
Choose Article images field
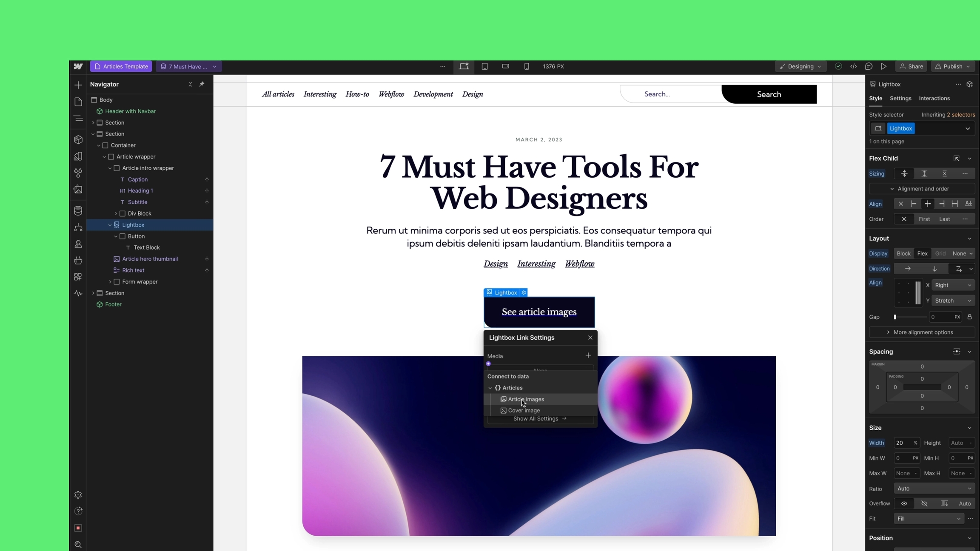click(526, 399)
